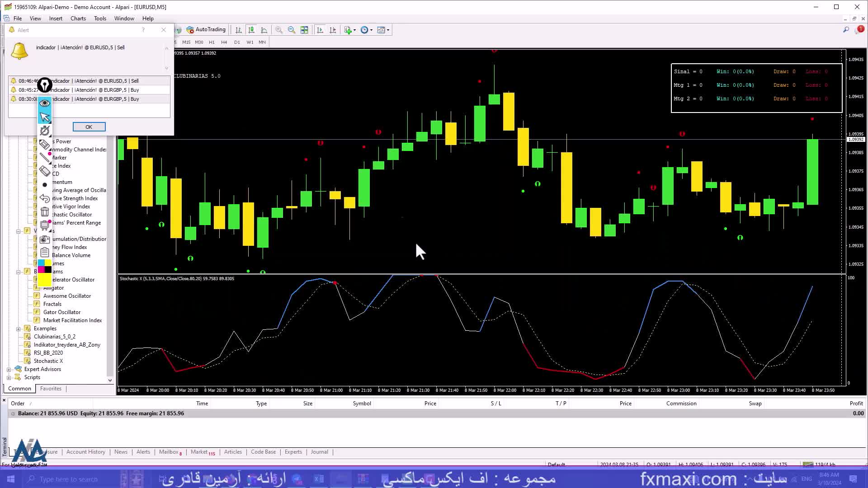Viewport: 868px width, 488px height.
Task: Click the chart auto scroll icon
Action: (320, 30)
